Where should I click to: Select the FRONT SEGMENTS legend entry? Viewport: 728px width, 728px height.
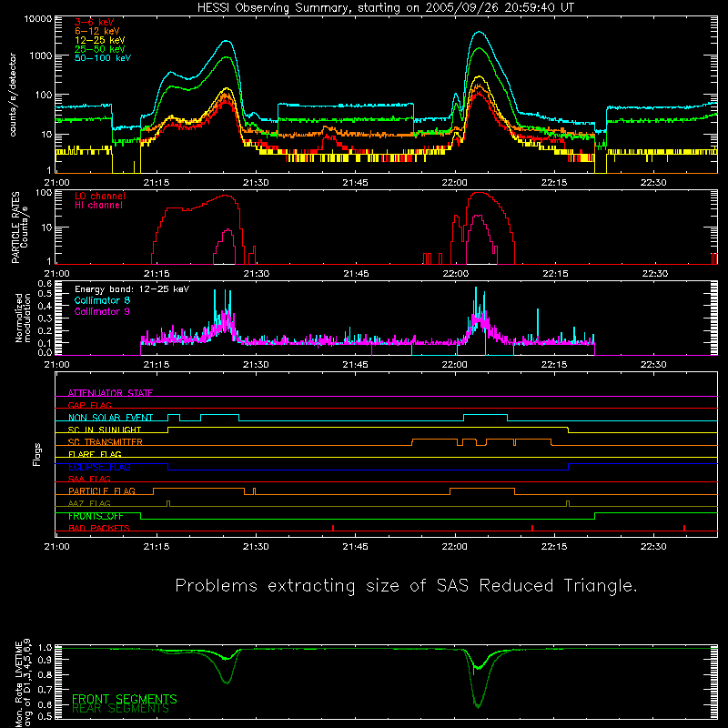point(125,699)
